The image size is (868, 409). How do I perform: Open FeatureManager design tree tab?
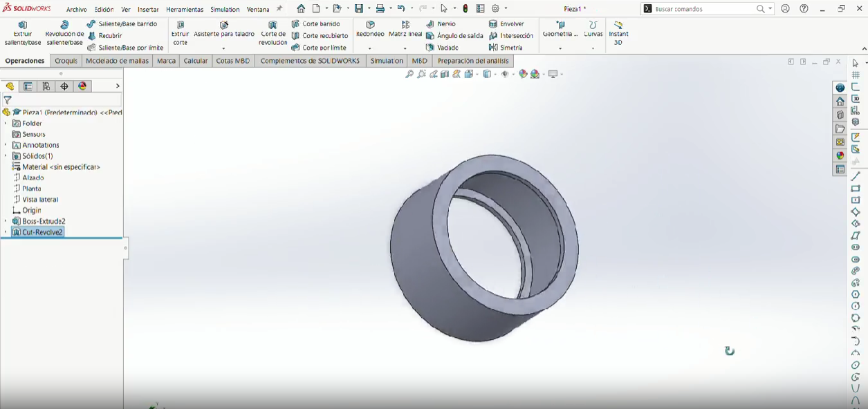click(10, 86)
